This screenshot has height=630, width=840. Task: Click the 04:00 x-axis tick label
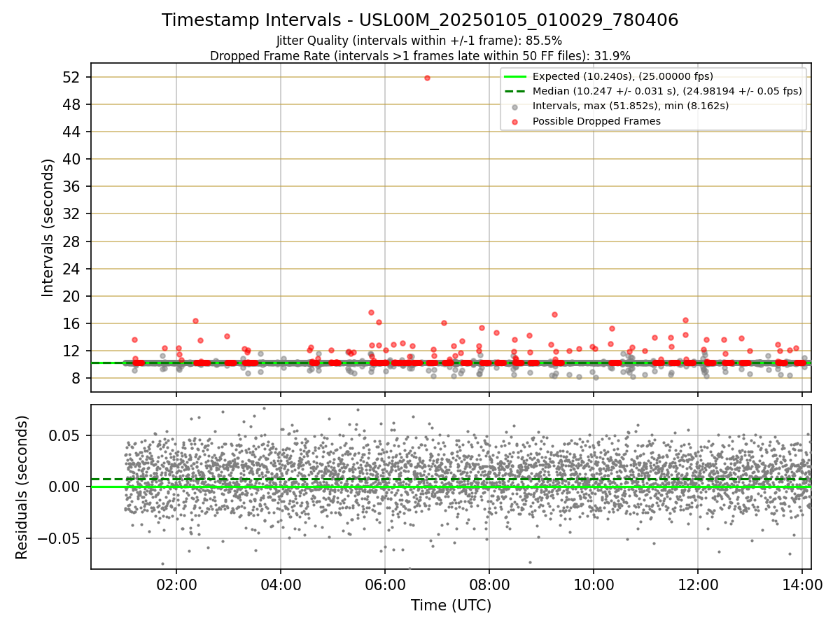[281, 584]
